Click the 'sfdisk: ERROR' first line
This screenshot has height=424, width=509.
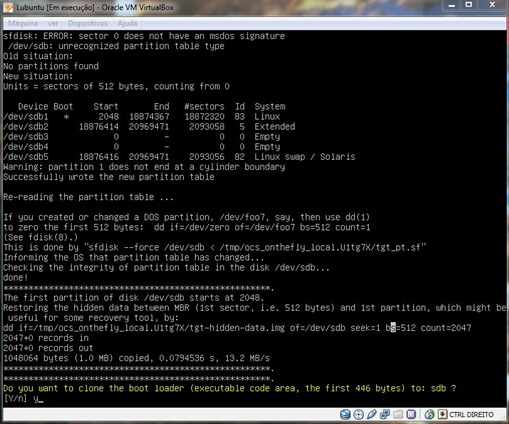tap(144, 36)
